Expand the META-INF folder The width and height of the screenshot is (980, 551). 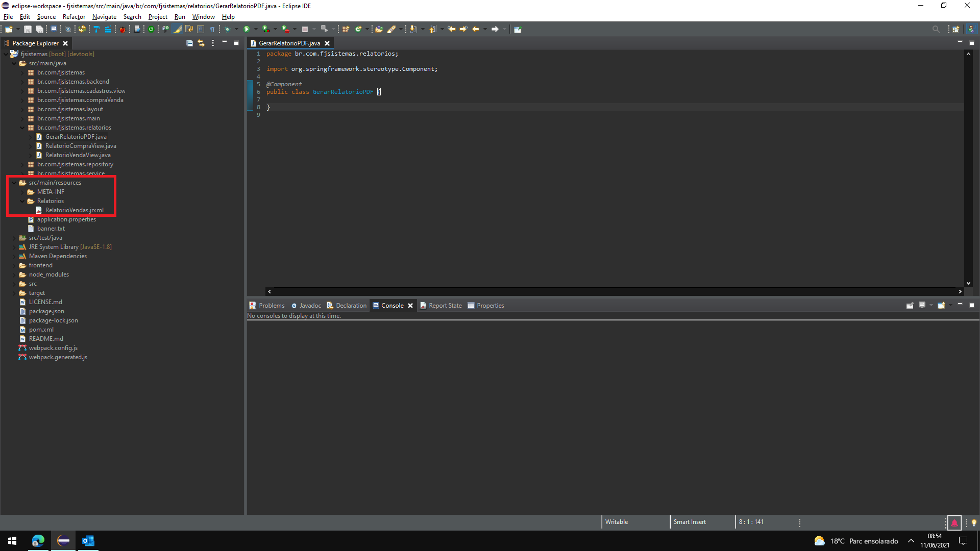(22, 192)
